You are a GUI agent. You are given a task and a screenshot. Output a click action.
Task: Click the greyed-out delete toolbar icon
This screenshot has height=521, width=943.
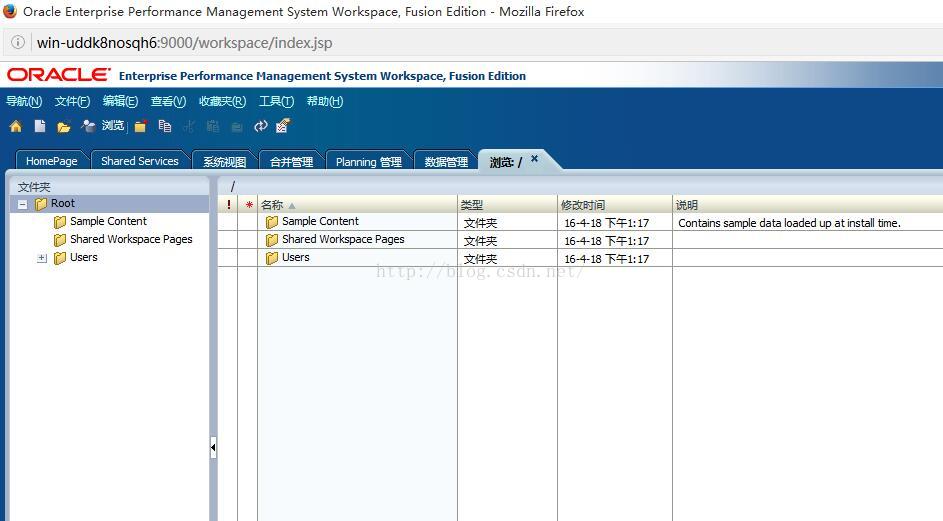click(237, 126)
